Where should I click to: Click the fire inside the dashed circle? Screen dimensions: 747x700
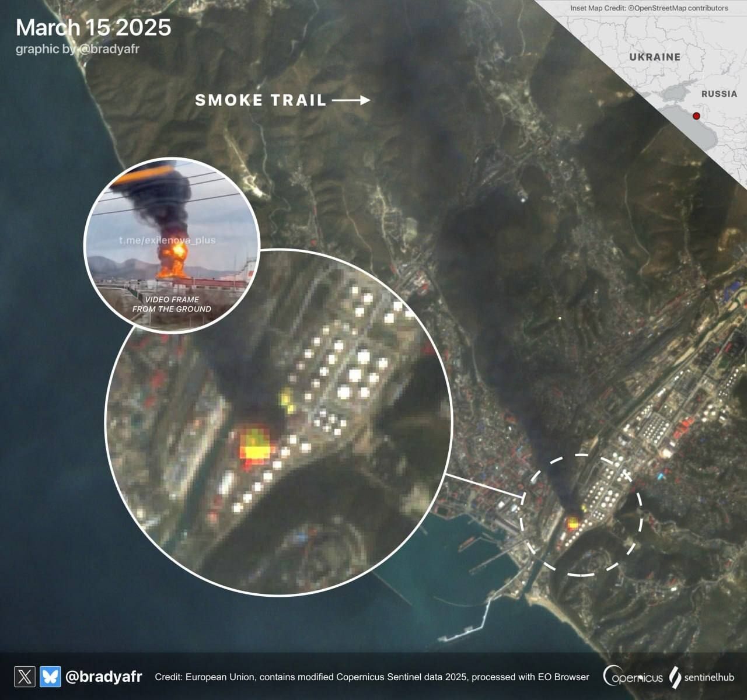[574, 523]
